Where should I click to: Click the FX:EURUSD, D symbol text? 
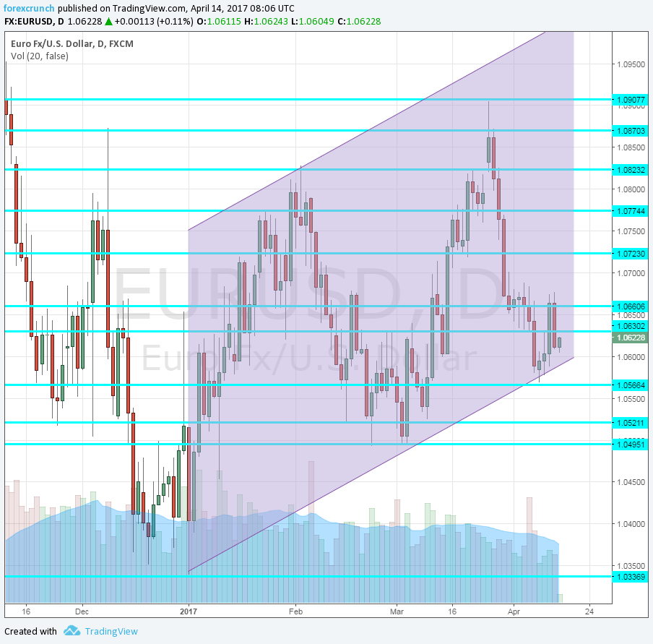tap(34, 21)
